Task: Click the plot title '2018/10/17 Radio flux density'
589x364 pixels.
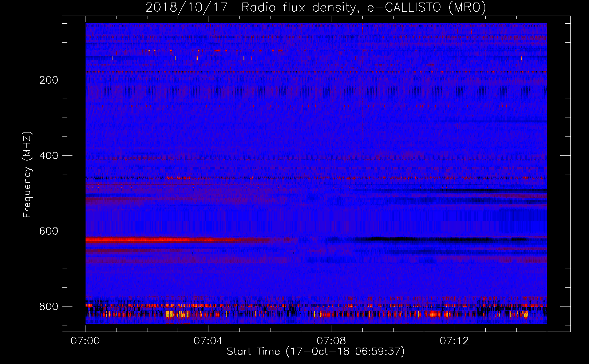Action: point(316,7)
